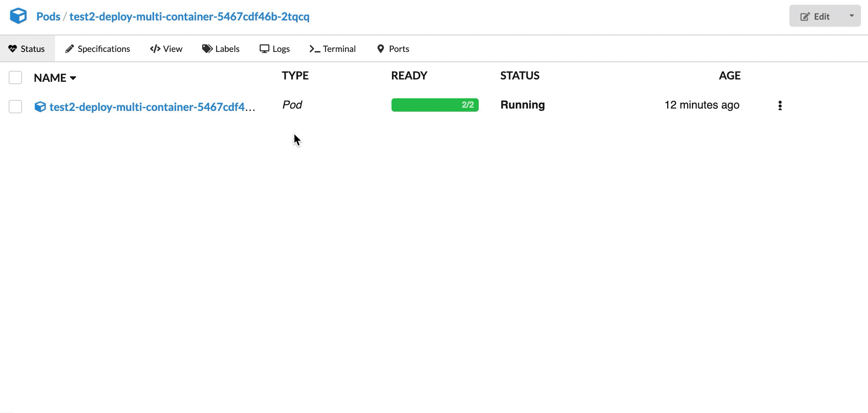The height and width of the screenshot is (413, 868).
Task: Click the prompt icon beside Terminal
Action: point(314,49)
